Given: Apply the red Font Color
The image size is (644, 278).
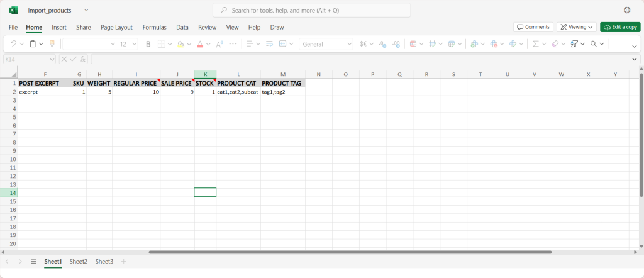Looking at the screenshot, I should point(200,44).
